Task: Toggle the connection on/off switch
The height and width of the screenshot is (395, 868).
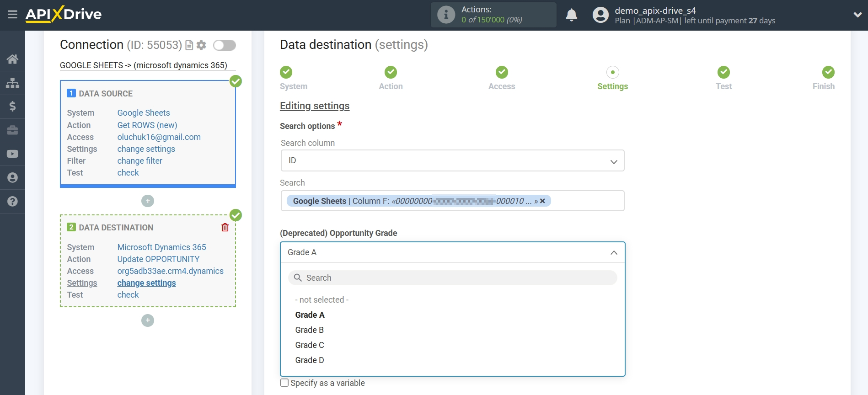Action: tap(225, 45)
